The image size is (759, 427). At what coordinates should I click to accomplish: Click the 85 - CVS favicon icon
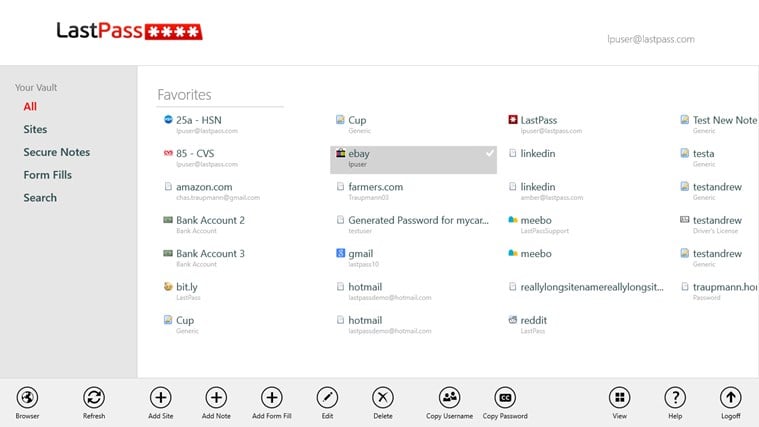(x=168, y=153)
